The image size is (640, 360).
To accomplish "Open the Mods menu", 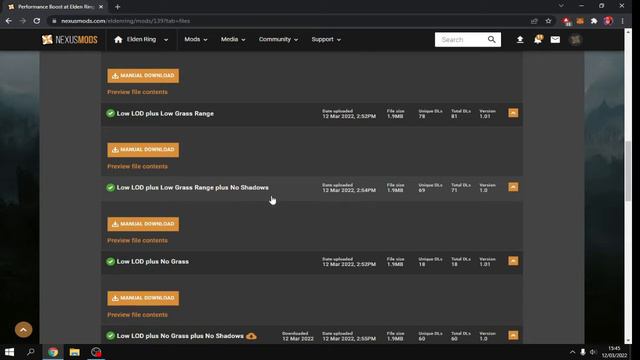I will (x=196, y=40).
